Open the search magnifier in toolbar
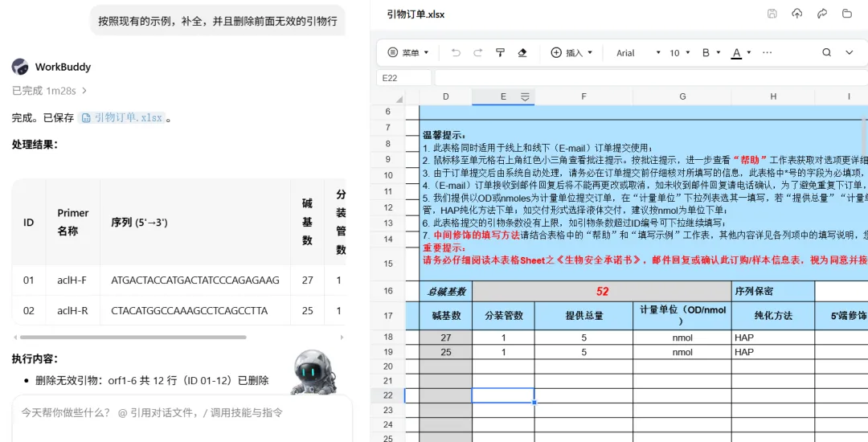 point(826,52)
